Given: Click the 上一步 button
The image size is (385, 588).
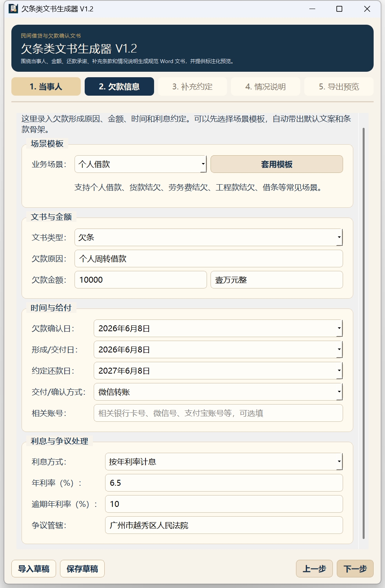Looking at the screenshot, I should [314, 569].
